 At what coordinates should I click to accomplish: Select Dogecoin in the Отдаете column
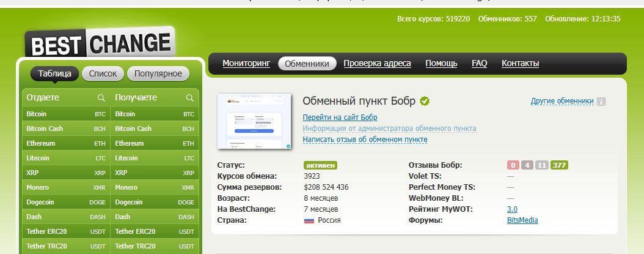click(66, 203)
